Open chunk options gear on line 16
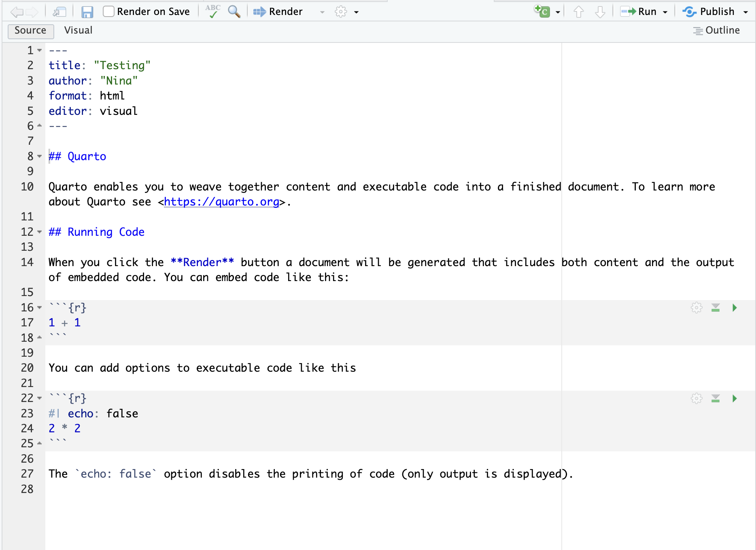The width and height of the screenshot is (756, 550). (x=697, y=308)
